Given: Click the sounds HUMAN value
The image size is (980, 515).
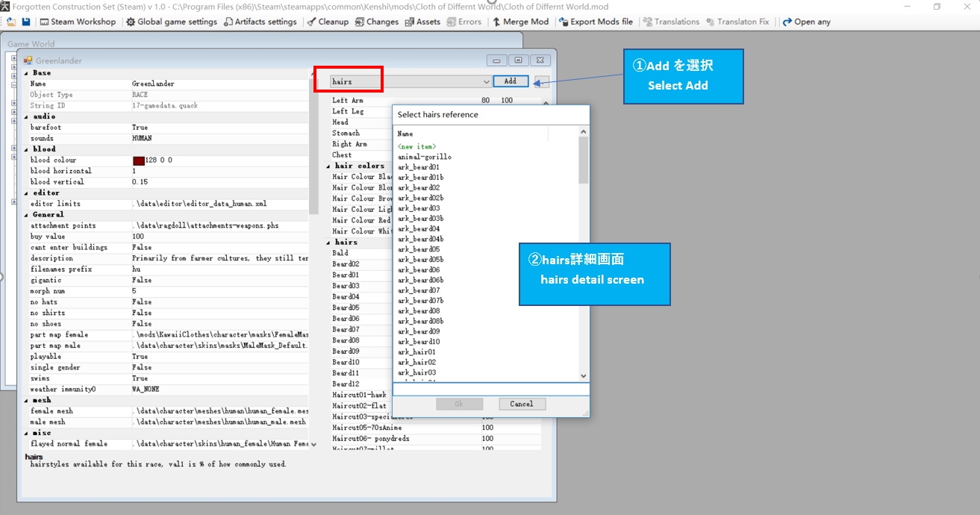Looking at the screenshot, I should [142, 138].
